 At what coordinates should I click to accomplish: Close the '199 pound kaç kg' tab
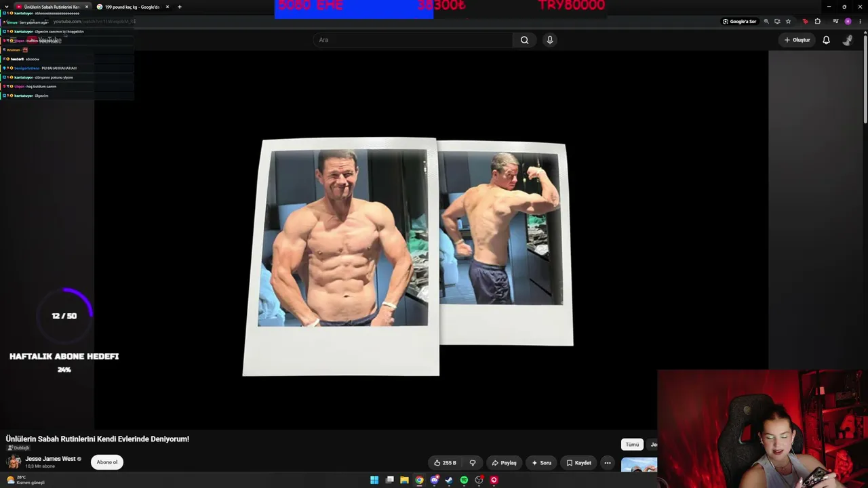tap(167, 7)
